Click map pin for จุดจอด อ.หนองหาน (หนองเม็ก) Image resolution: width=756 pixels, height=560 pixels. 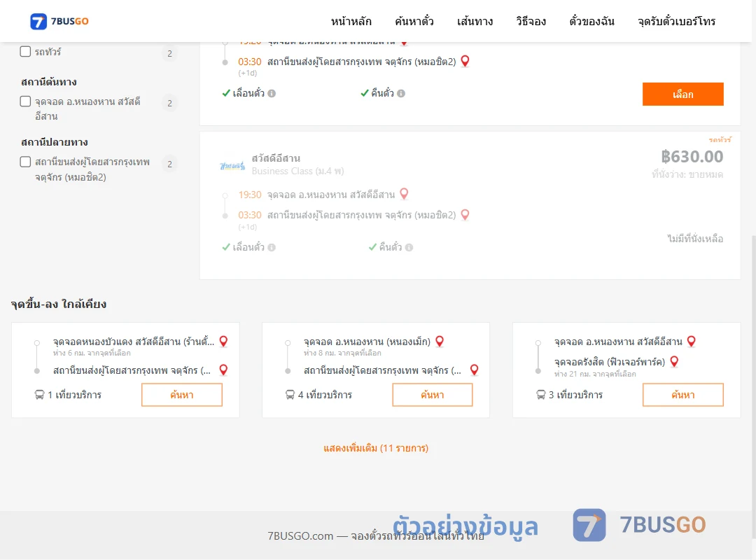[x=439, y=342]
